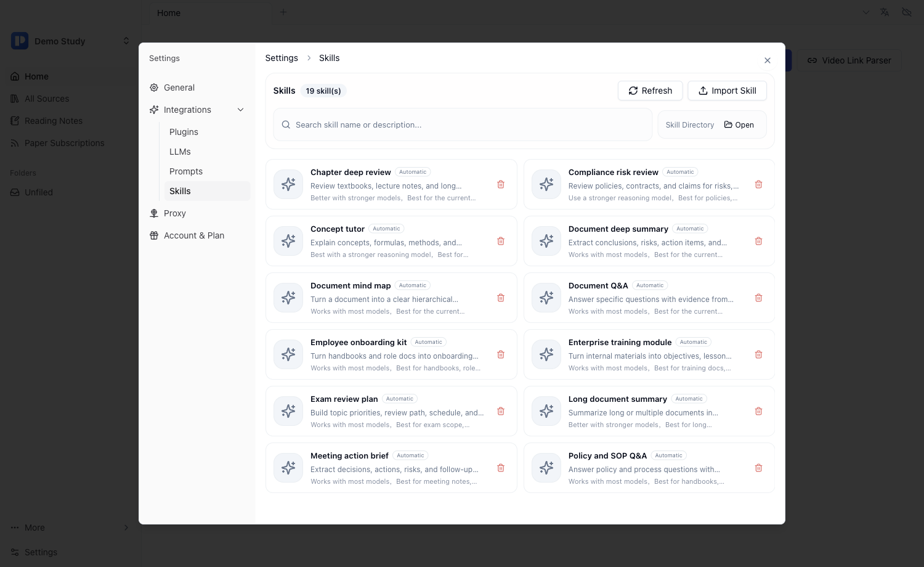
Task: Open the Meeting action brief skill
Action: point(391,468)
